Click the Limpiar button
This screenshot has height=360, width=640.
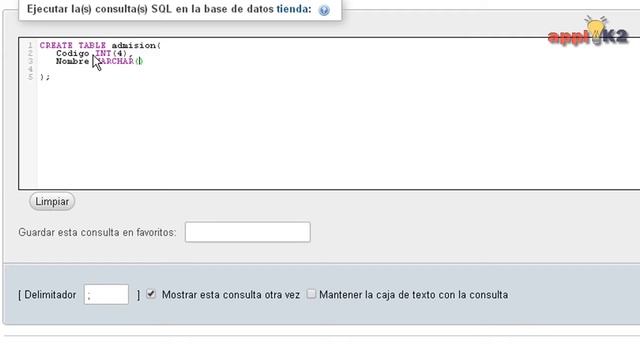click(x=52, y=202)
